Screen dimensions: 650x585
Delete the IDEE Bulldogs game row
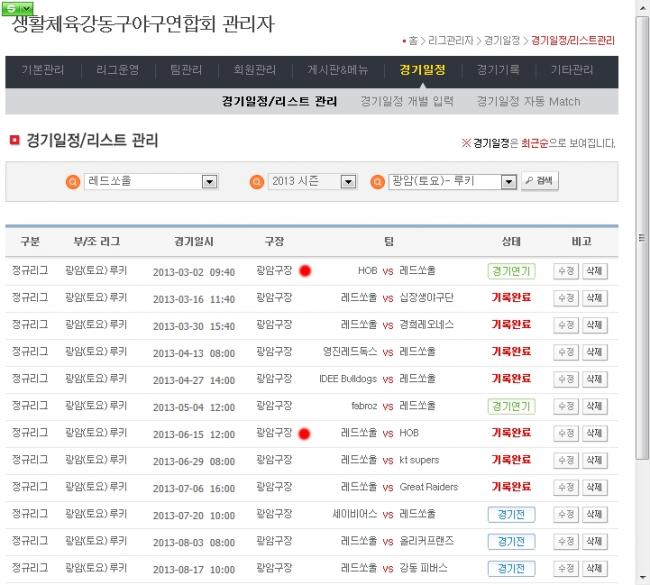pyautogui.click(x=594, y=379)
